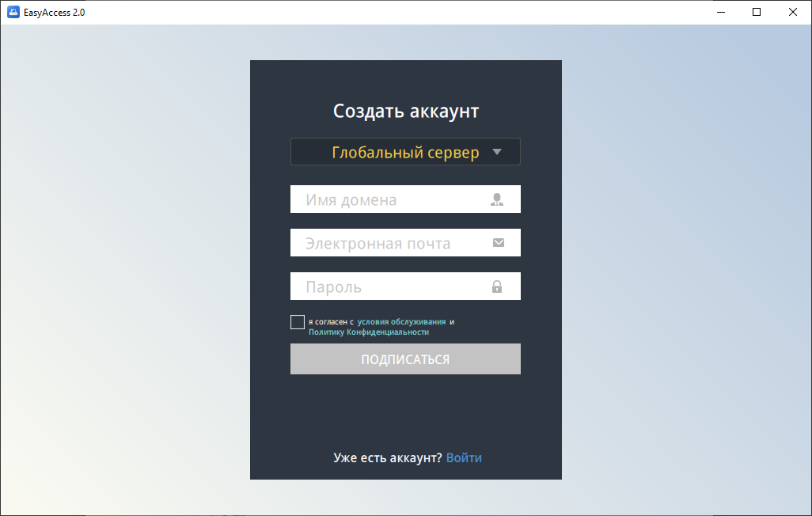This screenshot has height=516, width=812.
Task: Click into the "Электронная почта" field
Action: 392,243
